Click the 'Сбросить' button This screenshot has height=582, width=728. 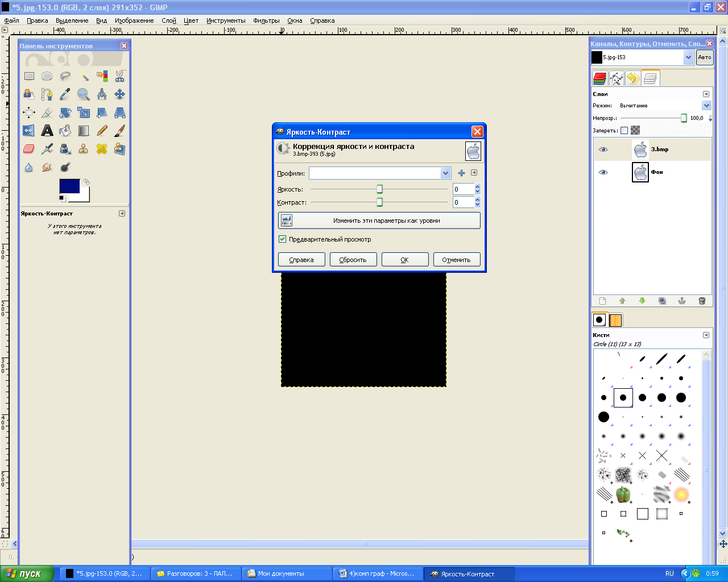(x=353, y=260)
